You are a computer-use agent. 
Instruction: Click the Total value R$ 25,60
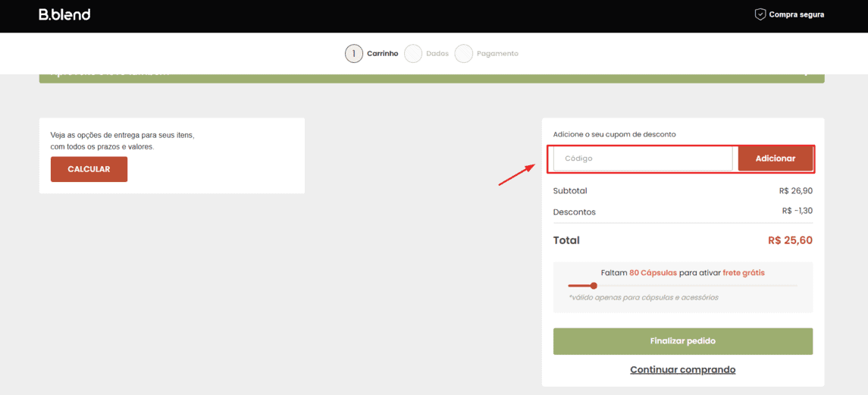point(791,240)
